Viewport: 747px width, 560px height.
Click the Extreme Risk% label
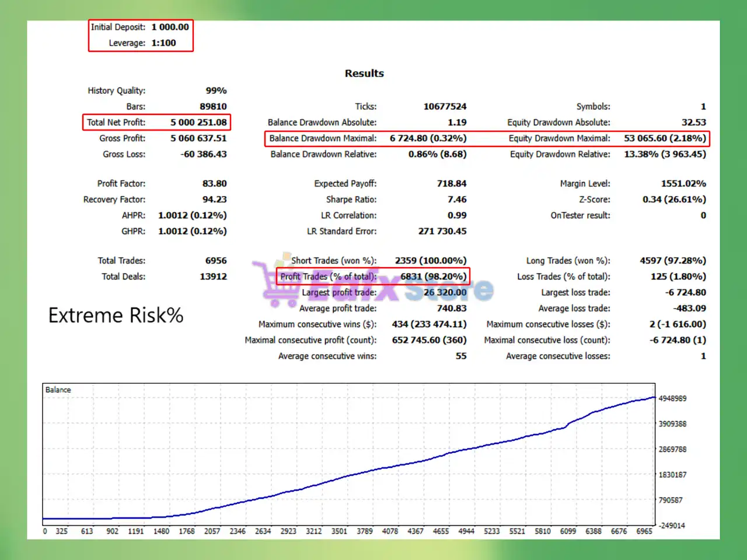116,316
